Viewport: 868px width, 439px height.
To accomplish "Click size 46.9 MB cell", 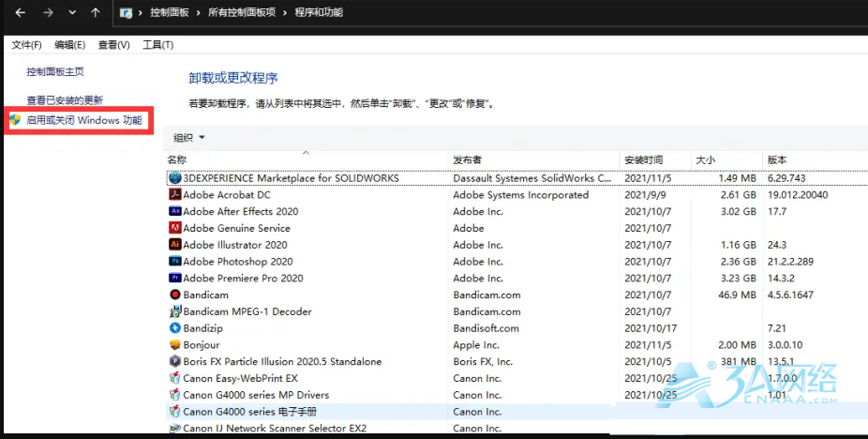I will (x=738, y=295).
